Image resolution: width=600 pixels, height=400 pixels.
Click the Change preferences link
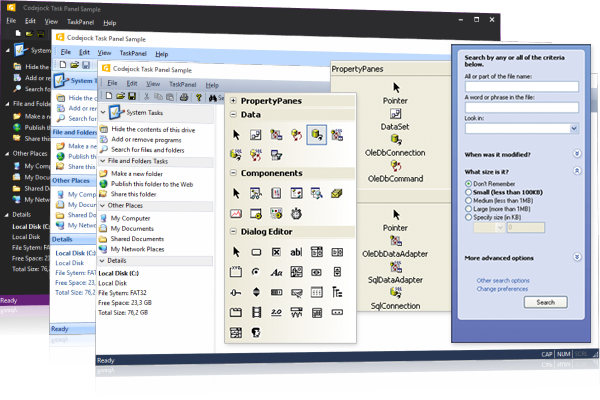(x=505, y=288)
